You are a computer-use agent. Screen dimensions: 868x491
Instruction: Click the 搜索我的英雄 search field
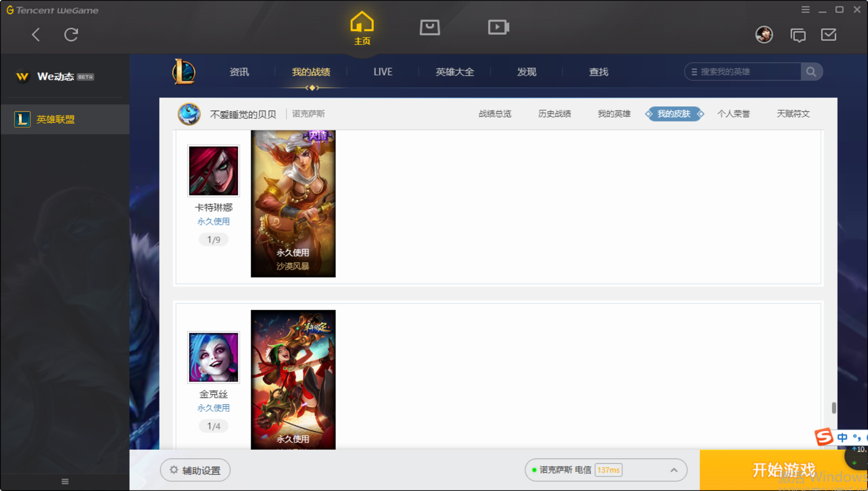click(743, 72)
